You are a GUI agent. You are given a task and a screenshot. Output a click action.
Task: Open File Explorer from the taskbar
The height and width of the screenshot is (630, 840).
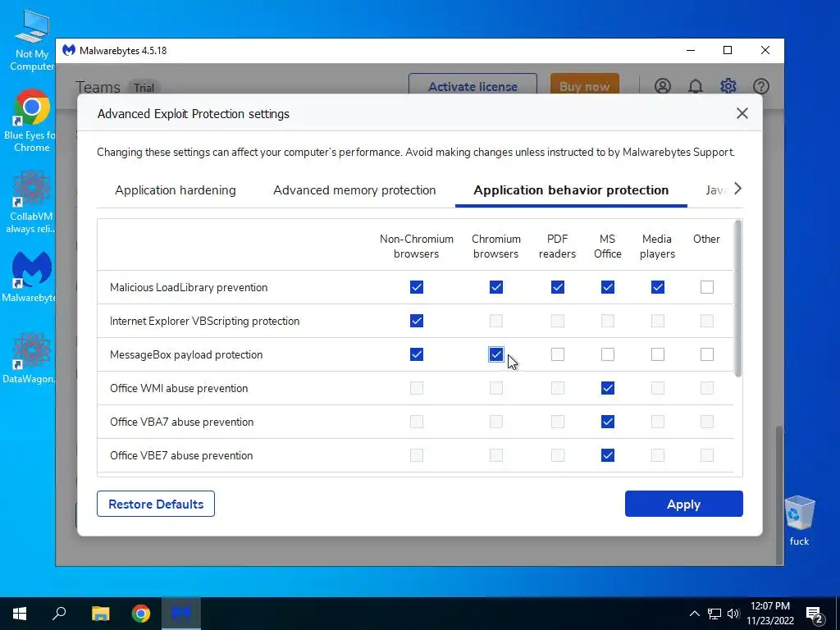(100, 614)
